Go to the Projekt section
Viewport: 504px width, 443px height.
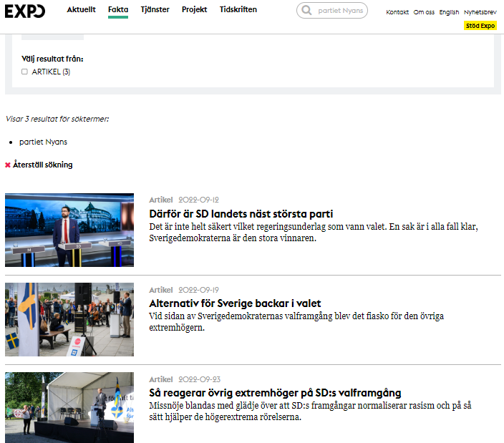[194, 10]
